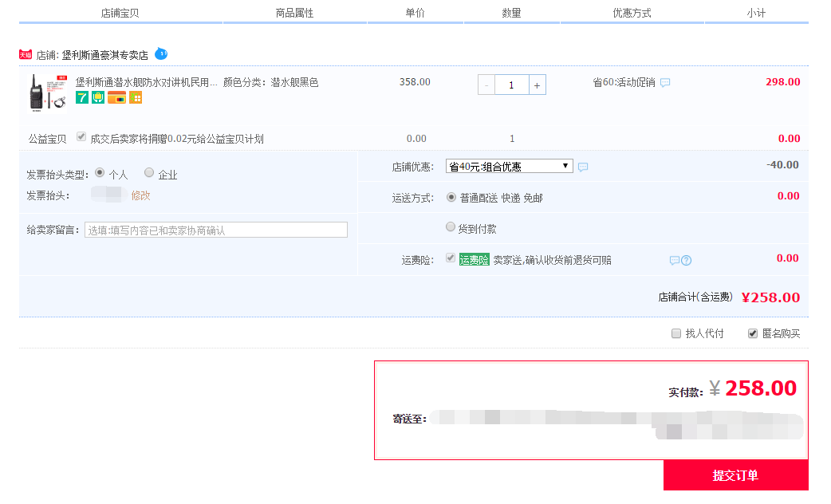This screenshot has height=504, width=831.
Task: Increase quantity with the plus stepper
Action: pyautogui.click(x=538, y=84)
